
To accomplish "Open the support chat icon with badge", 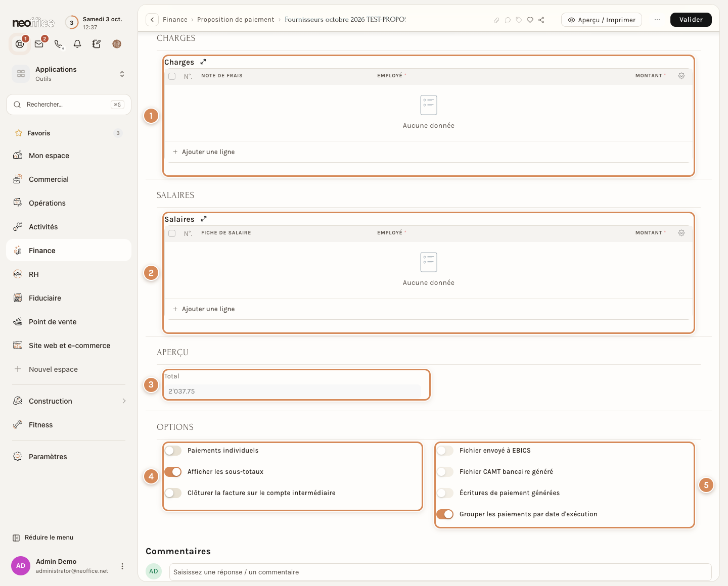I will pos(20,44).
